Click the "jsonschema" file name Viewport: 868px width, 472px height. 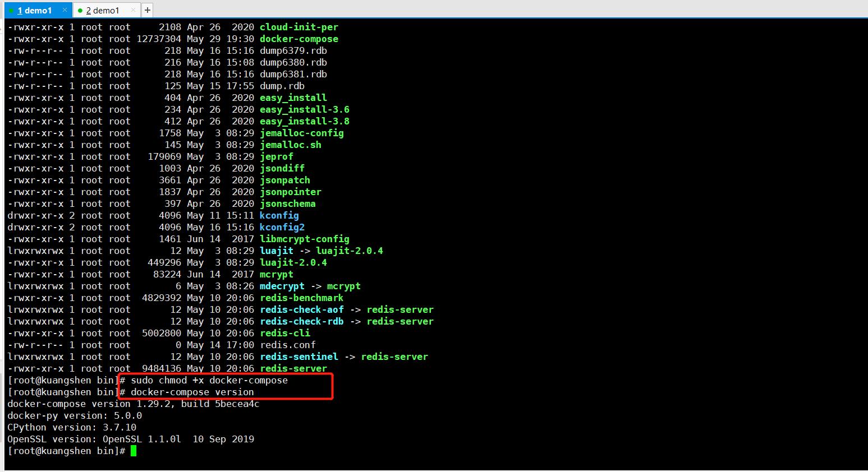[x=288, y=203]
